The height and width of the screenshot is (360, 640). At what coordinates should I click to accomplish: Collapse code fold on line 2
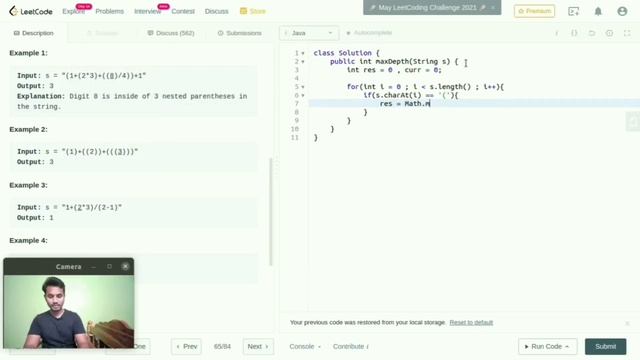303,62
